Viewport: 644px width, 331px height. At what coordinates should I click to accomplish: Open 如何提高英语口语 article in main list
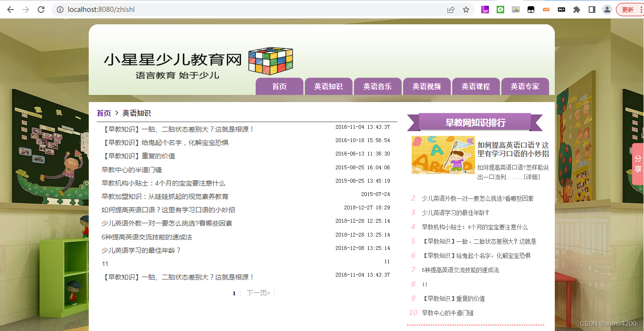point(168,210)
